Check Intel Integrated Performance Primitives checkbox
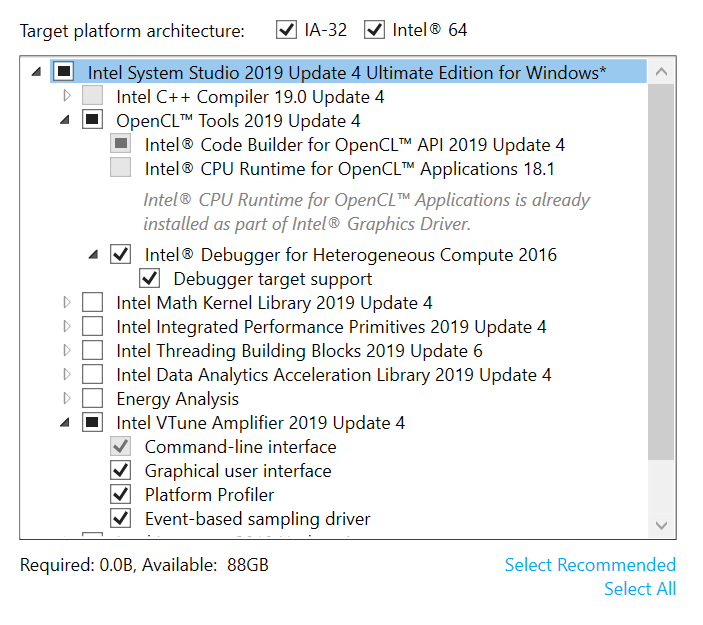 point(92,326)
